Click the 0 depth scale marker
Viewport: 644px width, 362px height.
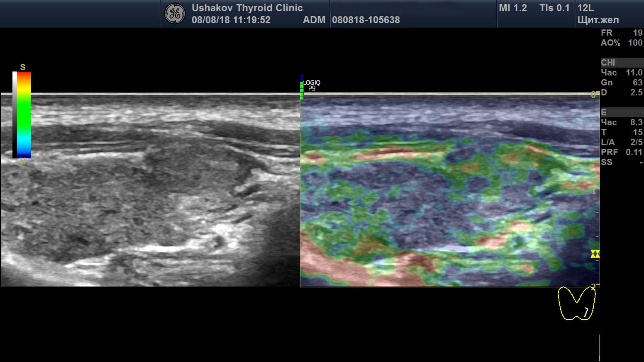(x=593, y=95)
